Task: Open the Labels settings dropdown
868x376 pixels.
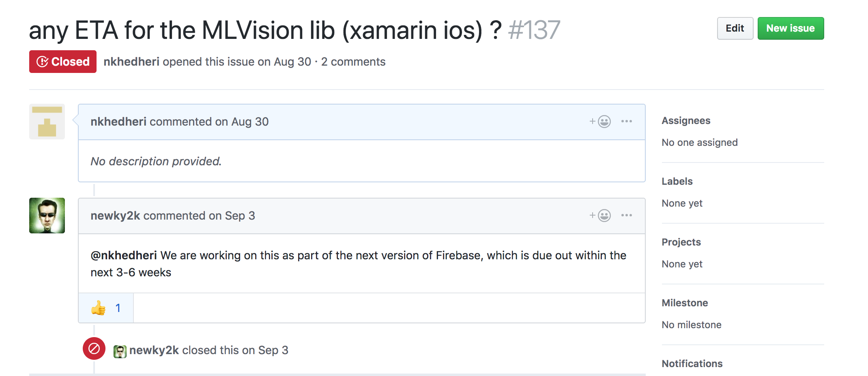Action: point(677,181)
